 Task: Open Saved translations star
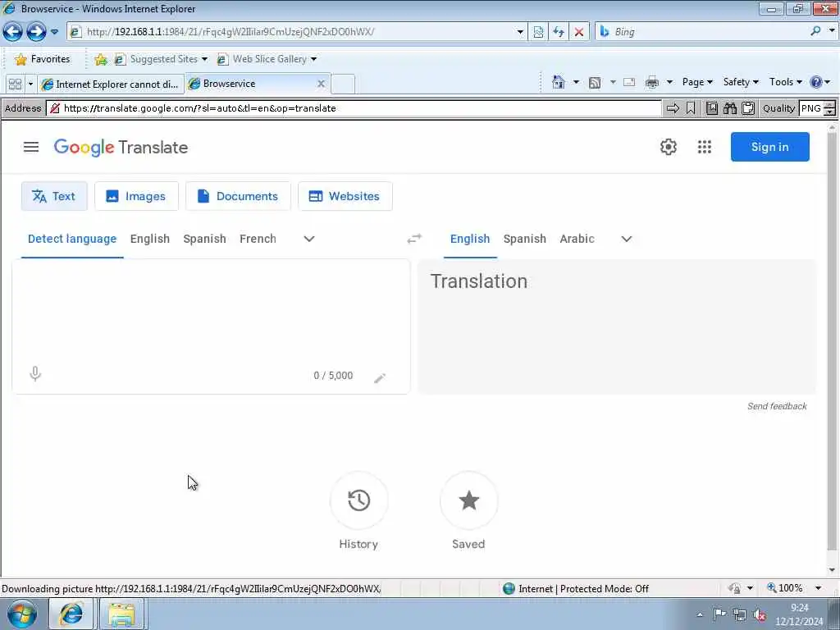[468, 500]
